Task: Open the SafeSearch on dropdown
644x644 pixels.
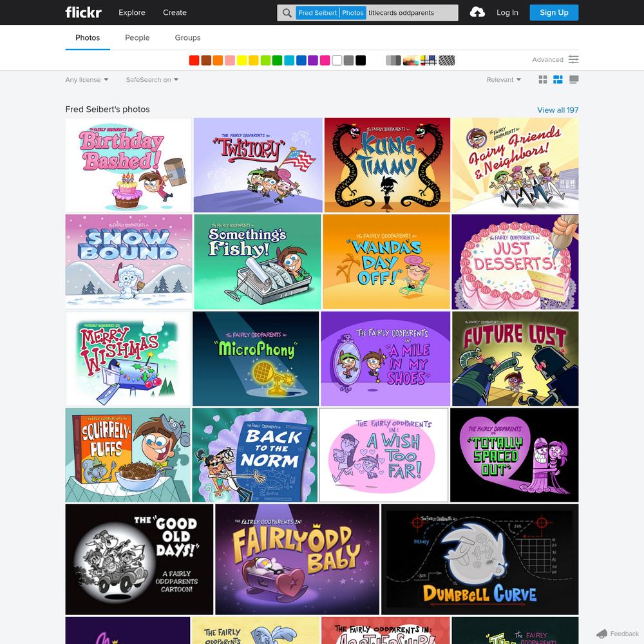Action: (152, 80)
